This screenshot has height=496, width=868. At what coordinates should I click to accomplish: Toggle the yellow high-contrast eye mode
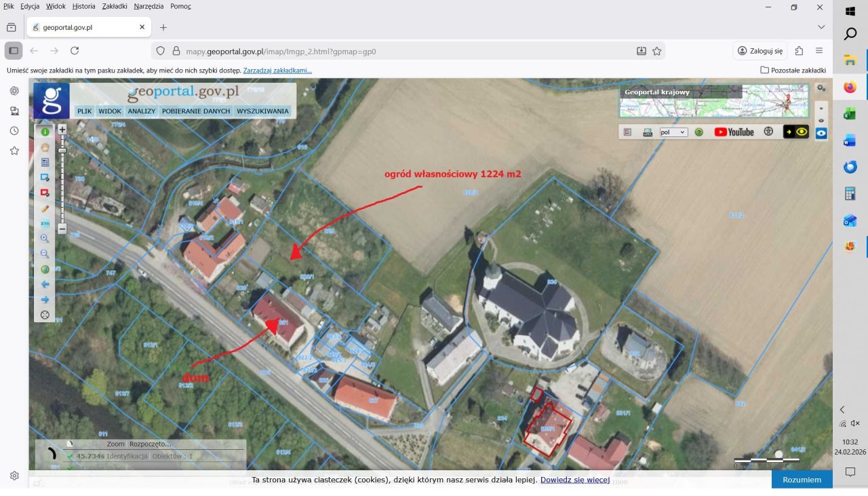click(x=796, y=132)
